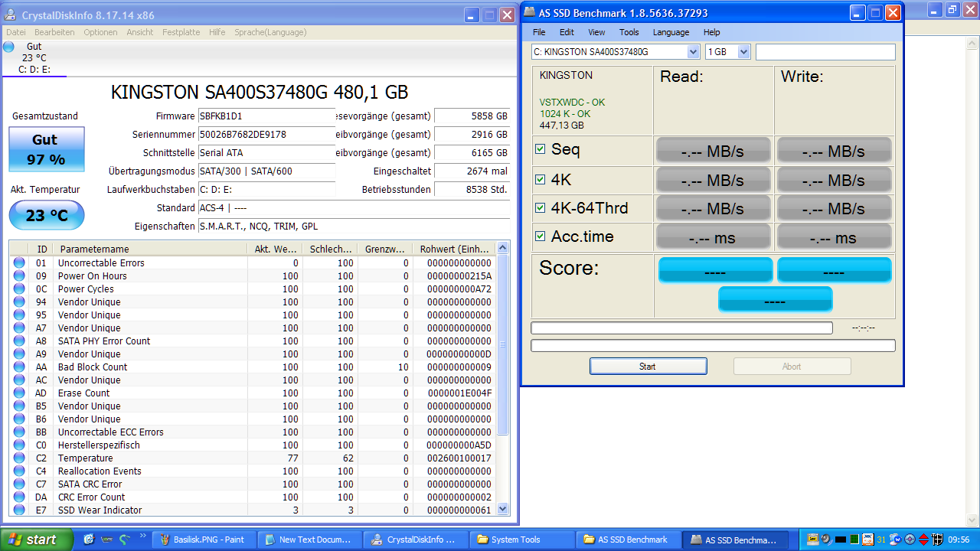Viewport: 980px width, 551px height.
Task: Click the Acc.time Read result button
Action: 714,237
